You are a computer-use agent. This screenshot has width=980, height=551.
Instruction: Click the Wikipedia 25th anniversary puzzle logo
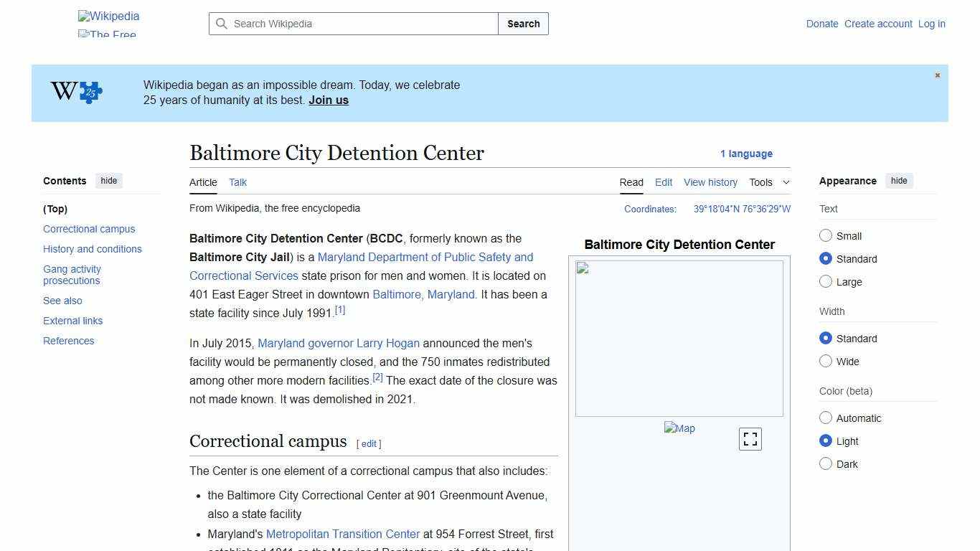75,92
